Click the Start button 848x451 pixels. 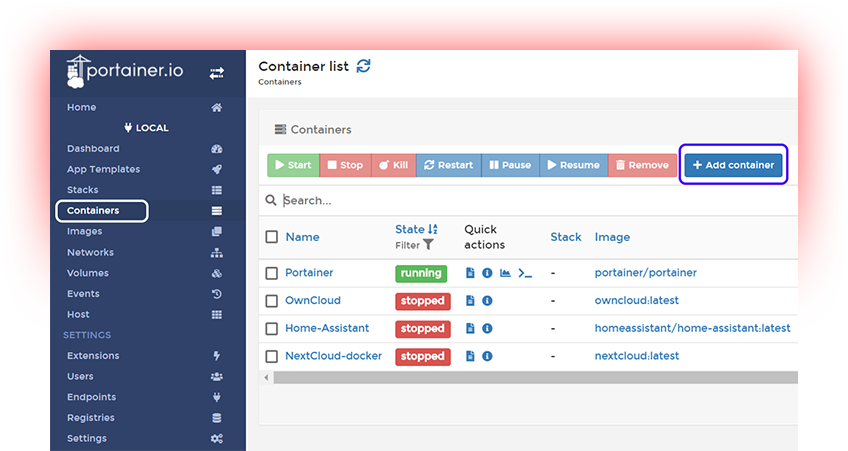(293, 165)
